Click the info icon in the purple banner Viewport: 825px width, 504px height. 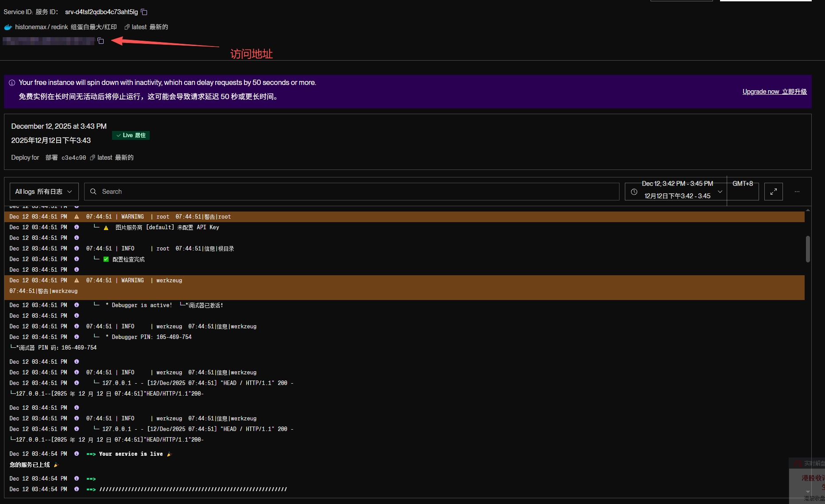click(12, 83)
